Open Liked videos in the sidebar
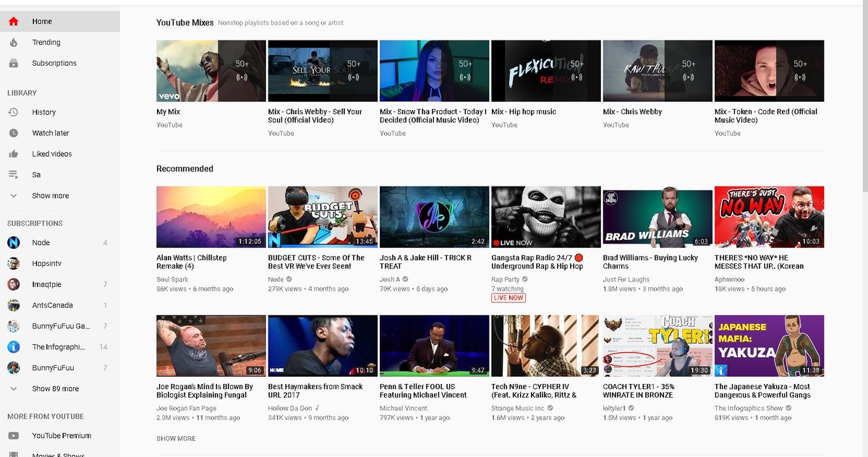 point(60,154)
